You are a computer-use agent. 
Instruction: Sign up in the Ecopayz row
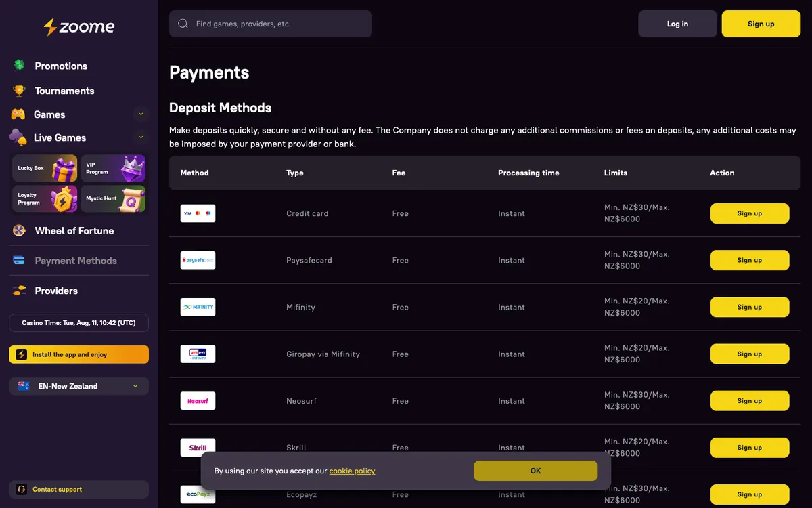click(750, 494)
